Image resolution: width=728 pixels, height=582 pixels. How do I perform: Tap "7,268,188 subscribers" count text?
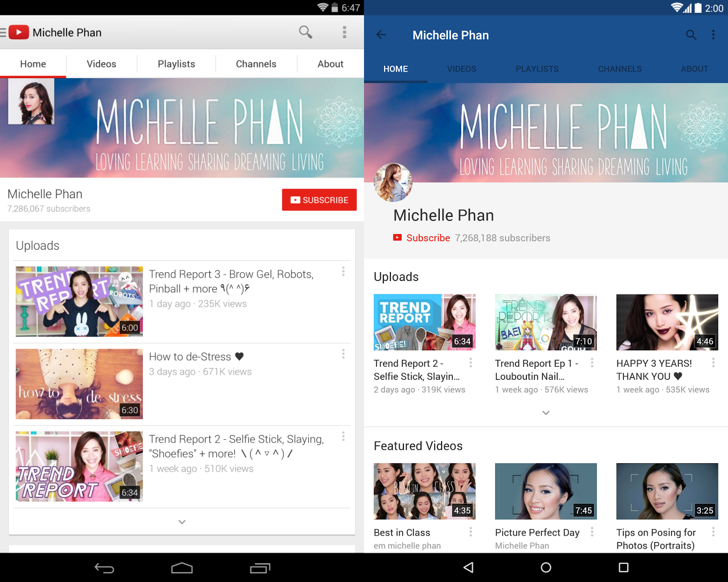click(x=503, y=238)
